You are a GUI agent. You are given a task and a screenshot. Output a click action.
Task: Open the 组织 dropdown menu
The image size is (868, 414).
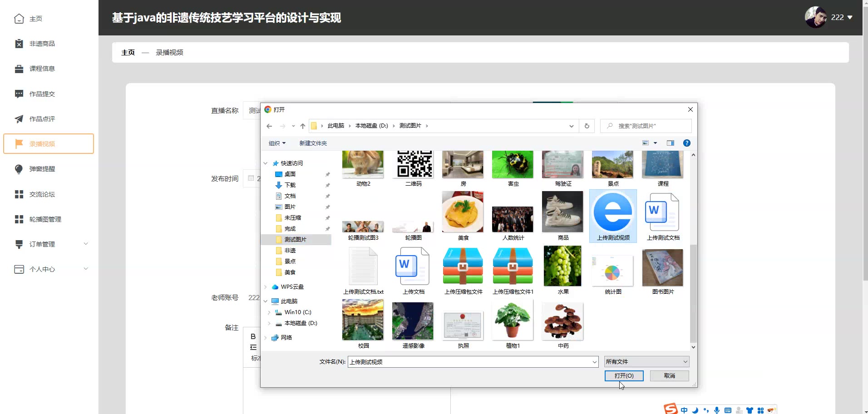[x=277, y=143]
